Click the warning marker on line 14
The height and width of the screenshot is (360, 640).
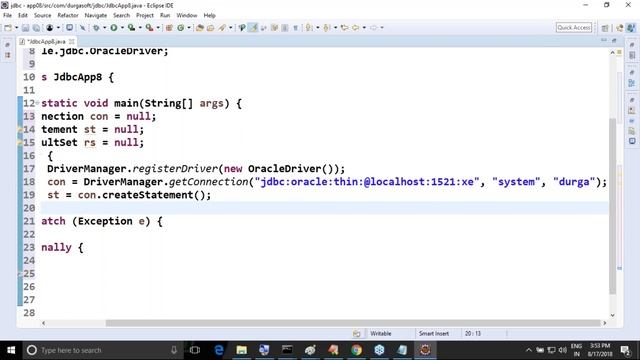pos(19,129)
